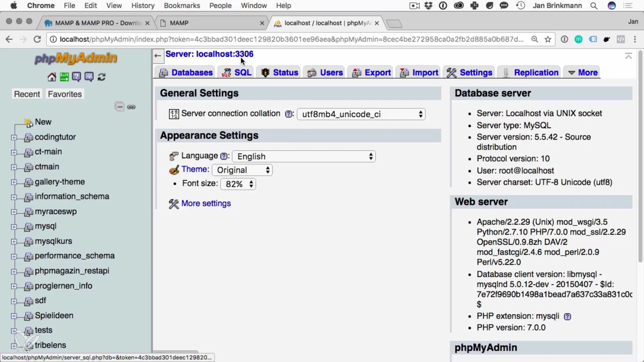Collapse all databases in navigation tree
Viewport: 644px width, 362px height.
point(120,107)
